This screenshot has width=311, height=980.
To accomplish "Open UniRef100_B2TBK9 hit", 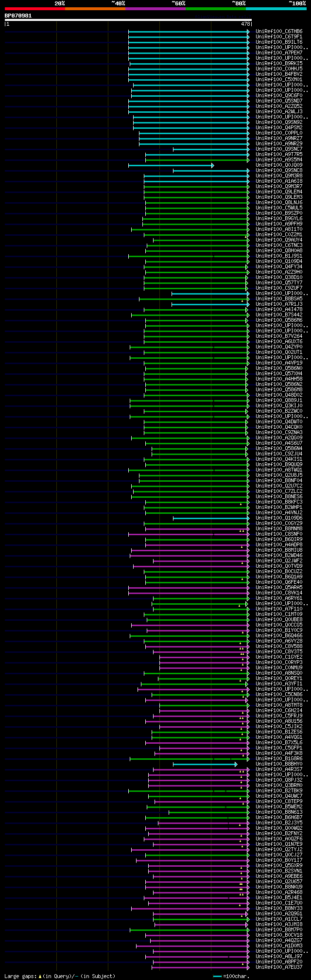I will pyautogui.click(x=279, y=790).
